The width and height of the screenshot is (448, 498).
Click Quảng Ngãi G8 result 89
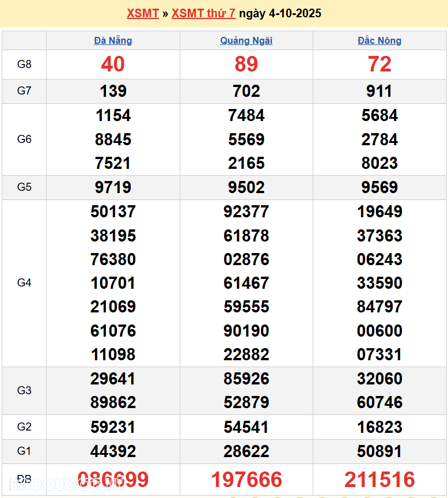click(x=246, y=65)
